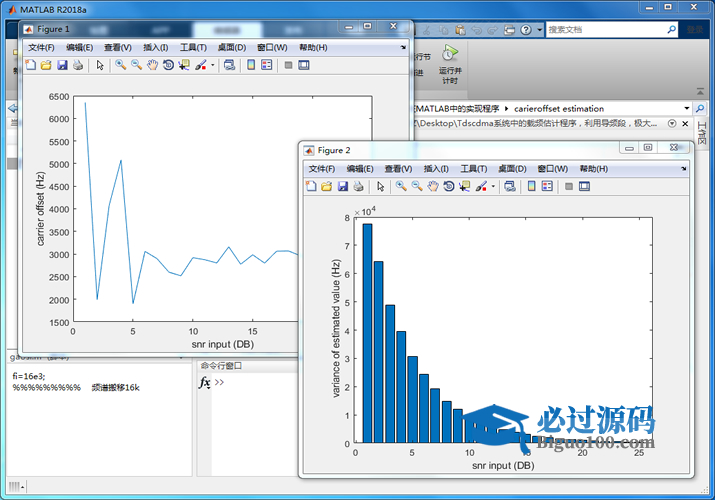Viewport: 715px width, 500px height.
Task: Expand address bar path history dropdown
Action: (x=686, y=108)
